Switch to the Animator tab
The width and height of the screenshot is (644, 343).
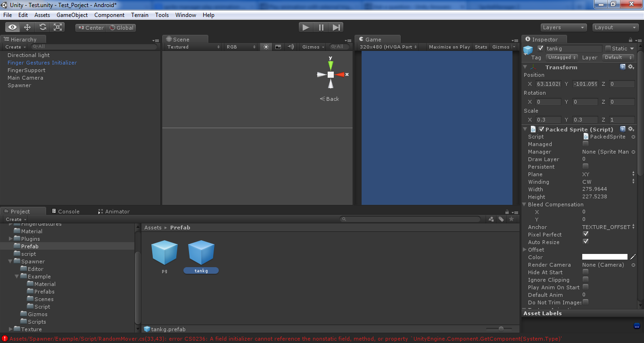click(114, 212)
